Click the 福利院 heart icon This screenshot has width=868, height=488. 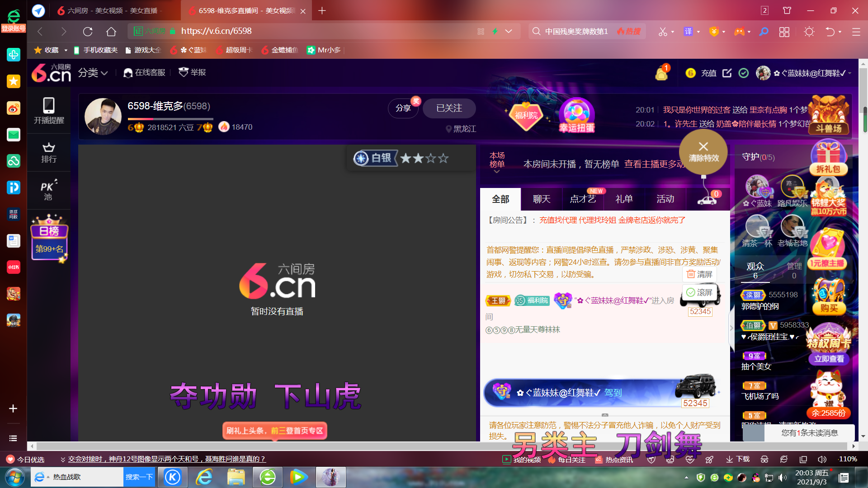pyautogui.click(x=526, y=116)
